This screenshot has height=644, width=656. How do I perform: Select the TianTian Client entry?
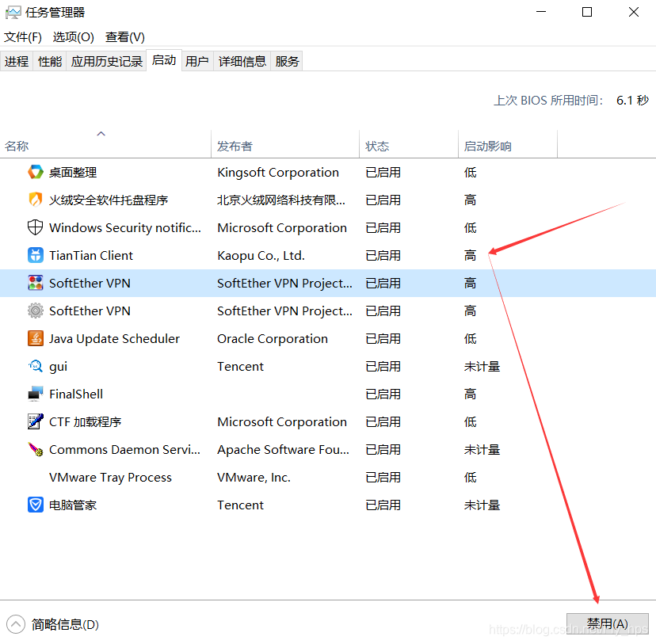(91, 256)
